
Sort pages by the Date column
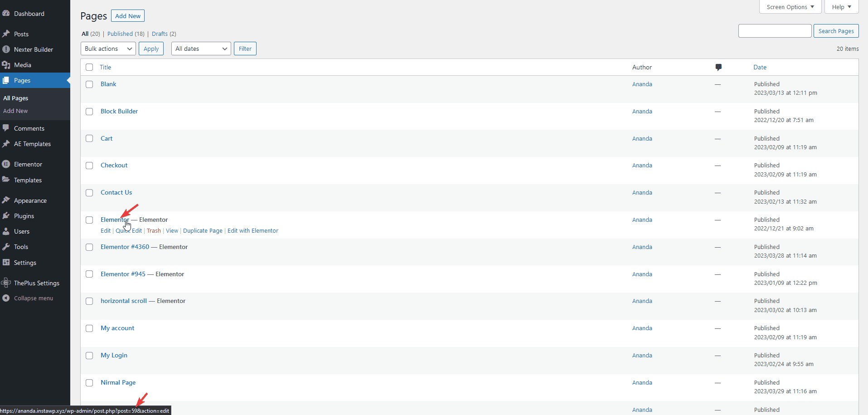point(760,67)
